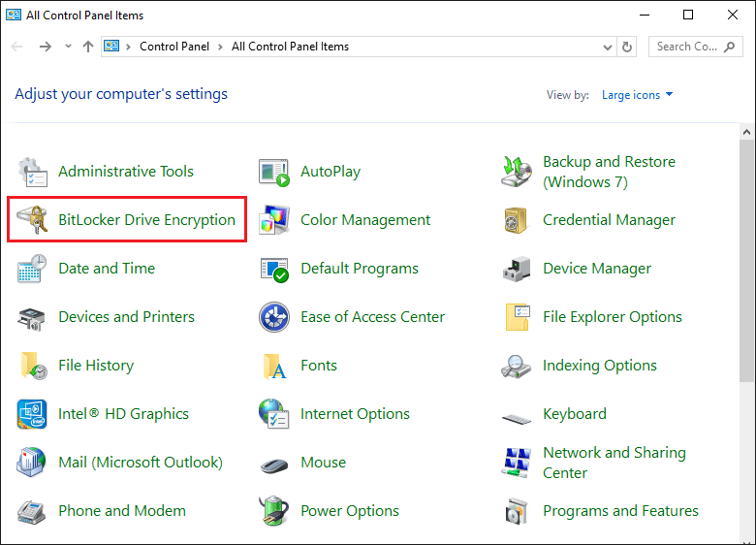Open the Indexing Options magnifier icon
This screenshot has width=756, height=545.
(516, 366)
